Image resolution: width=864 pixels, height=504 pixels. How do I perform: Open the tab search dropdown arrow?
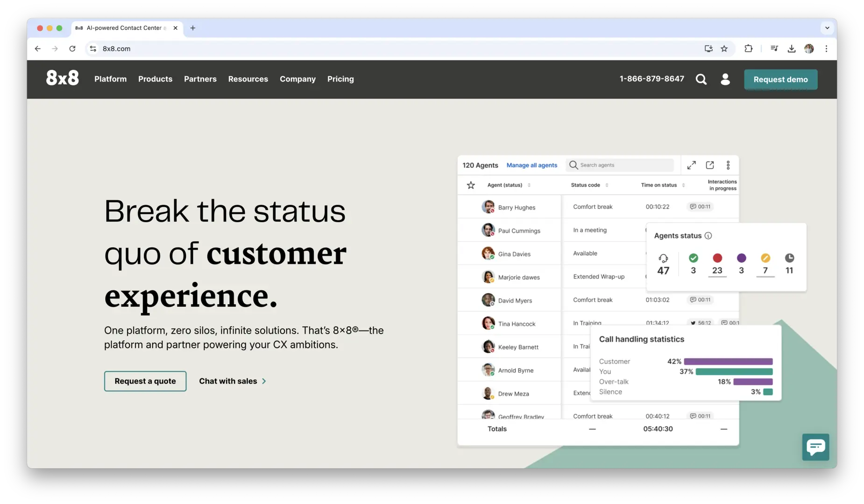tap(827, 28)
